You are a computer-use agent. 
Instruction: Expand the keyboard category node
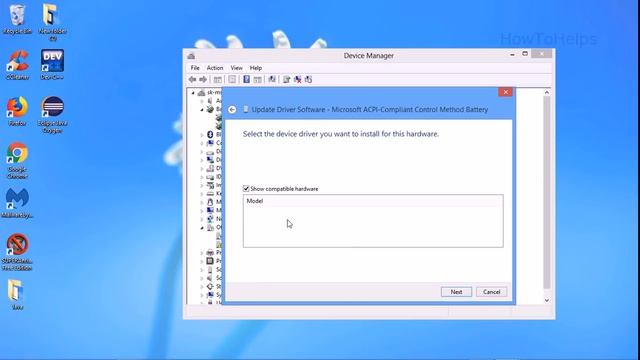click(x=202, y=194)
